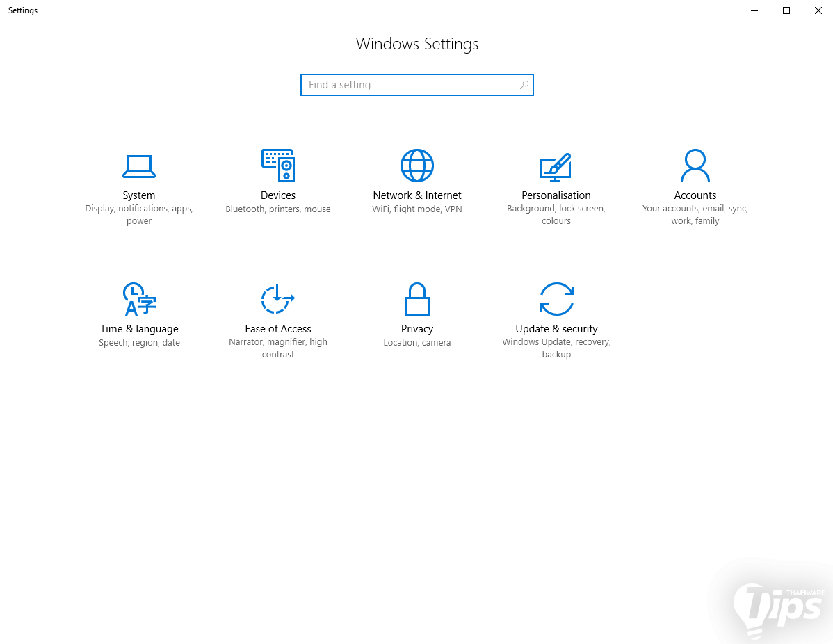Click the Devices label

pos(278,195)
